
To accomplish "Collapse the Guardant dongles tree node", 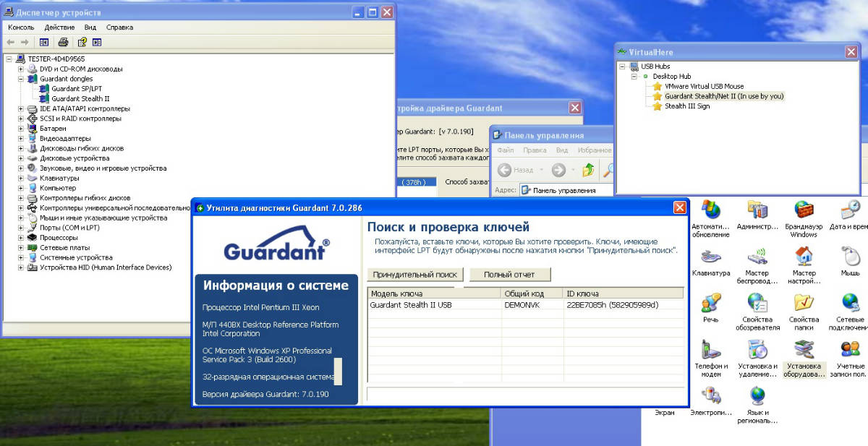I will pyautogui.click(x=22, y=79).
